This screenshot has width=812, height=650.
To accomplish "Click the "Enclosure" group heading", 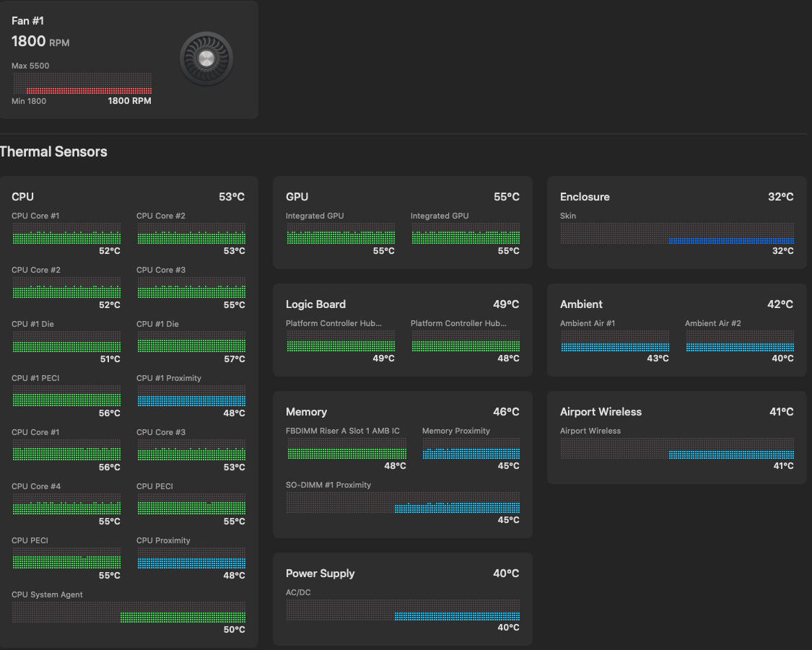I will pos(585,197).
